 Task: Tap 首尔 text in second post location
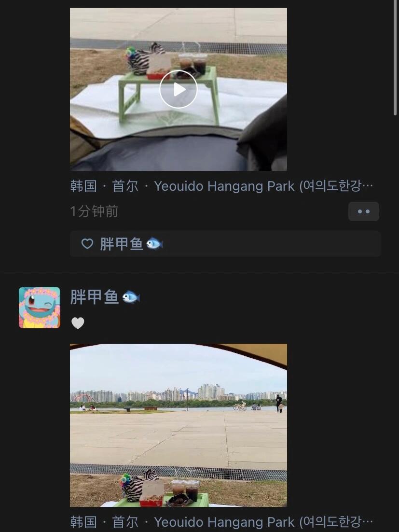[x=125, y=522]
